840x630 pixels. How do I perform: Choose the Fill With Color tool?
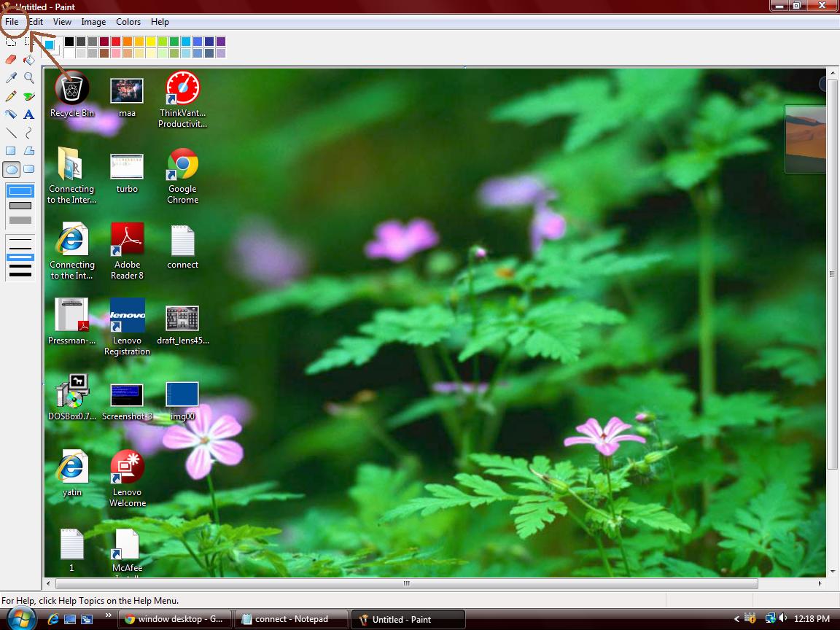pyautogui.click(x=29, y=59)
